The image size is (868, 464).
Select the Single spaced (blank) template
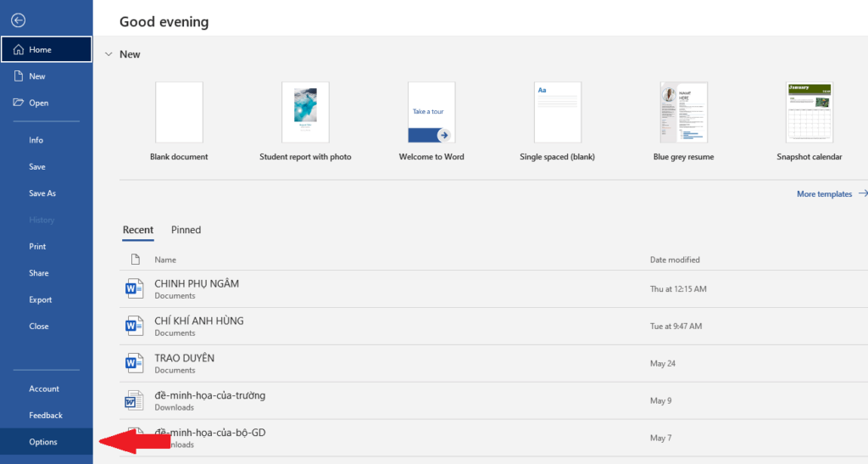click(x=557, y=121)
